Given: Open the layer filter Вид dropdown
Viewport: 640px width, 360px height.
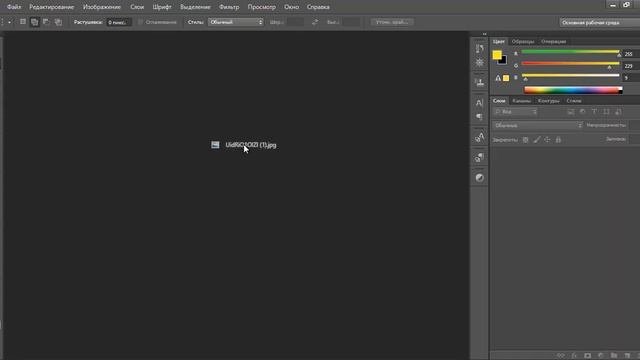Looking at the screenshot, I should coord(516,112).
